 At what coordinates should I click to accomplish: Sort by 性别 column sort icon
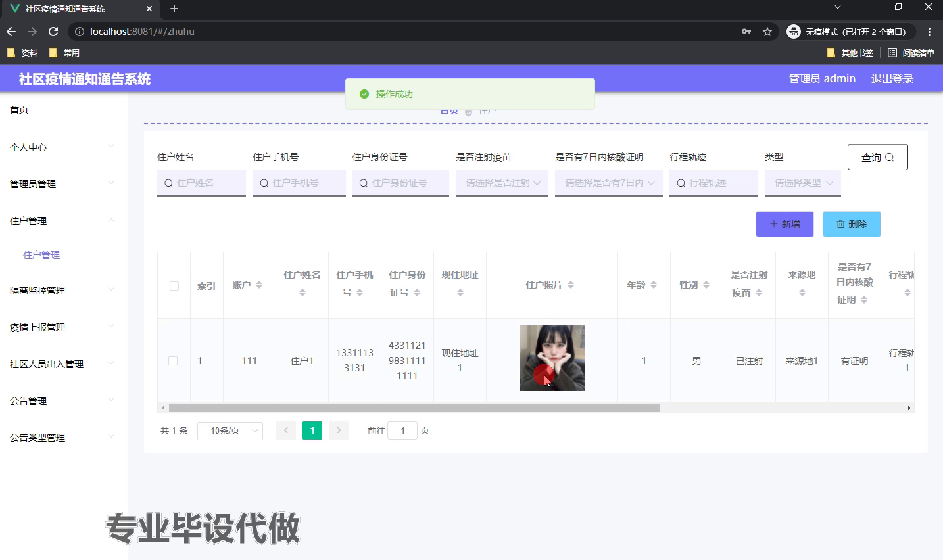706,285
